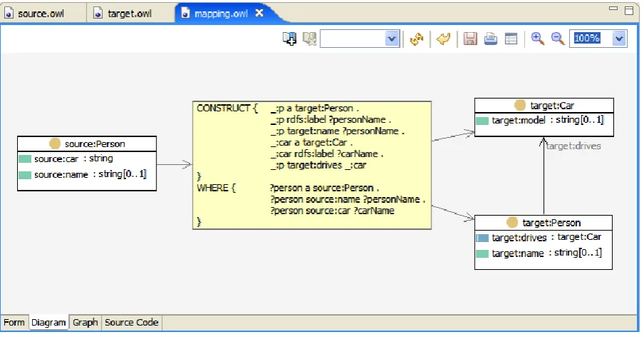
Task: Maximize the editor panel
Action: (629, 10)
